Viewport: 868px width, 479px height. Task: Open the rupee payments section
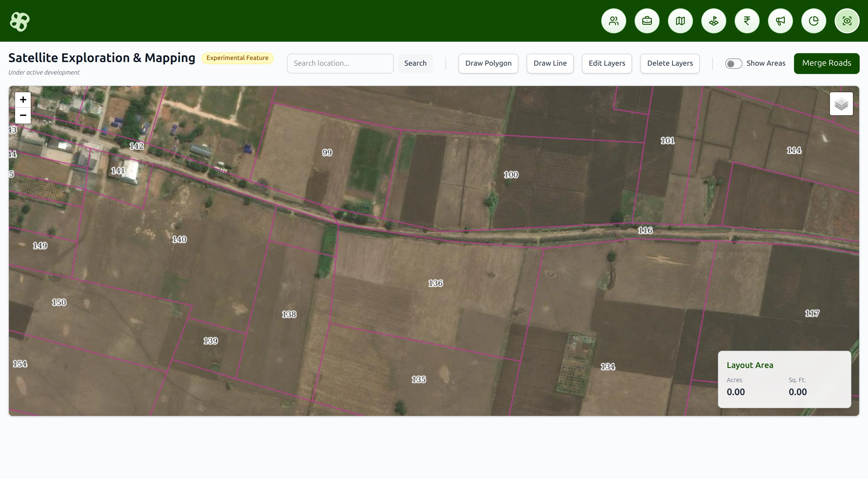tap(747, 21)
